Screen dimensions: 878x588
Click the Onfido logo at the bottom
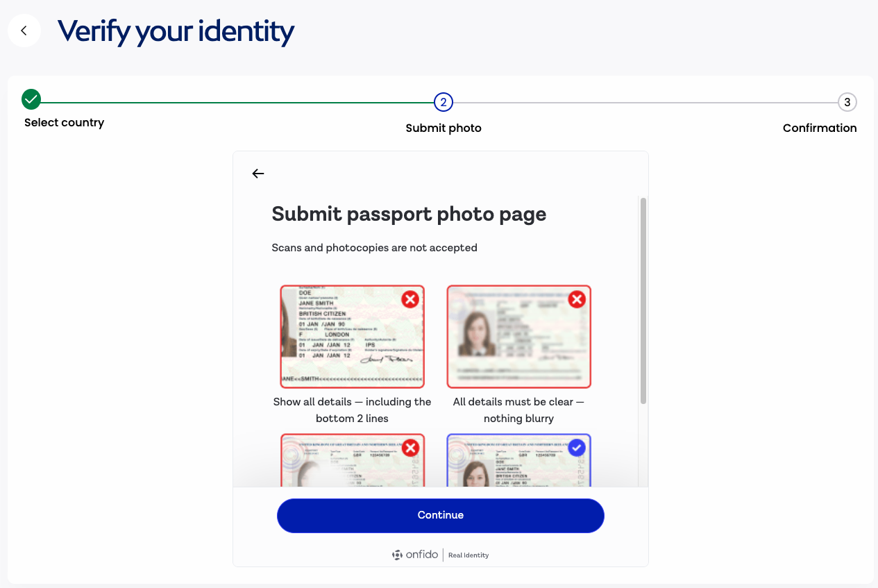pos(414,555)
